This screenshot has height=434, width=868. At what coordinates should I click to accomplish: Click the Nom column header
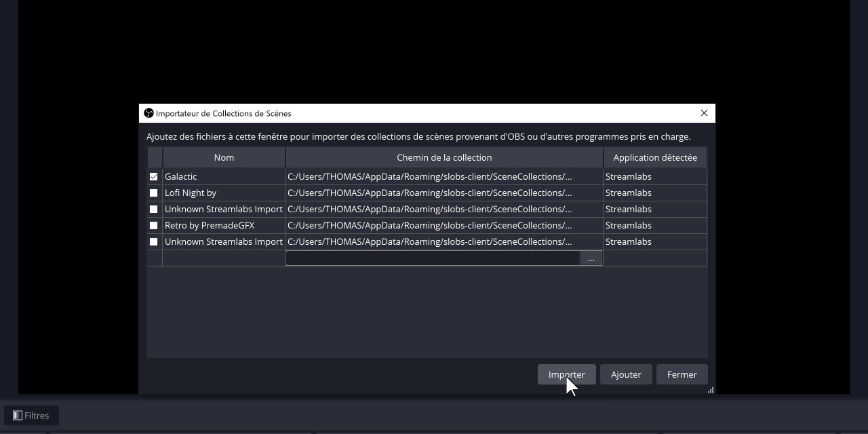pos(224,157)
